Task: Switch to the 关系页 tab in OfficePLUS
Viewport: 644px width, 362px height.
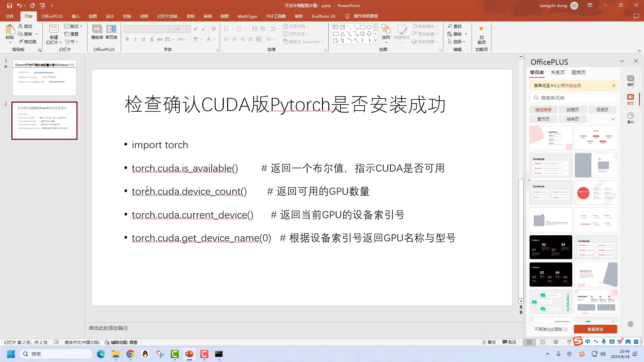Action: (557, 72)
